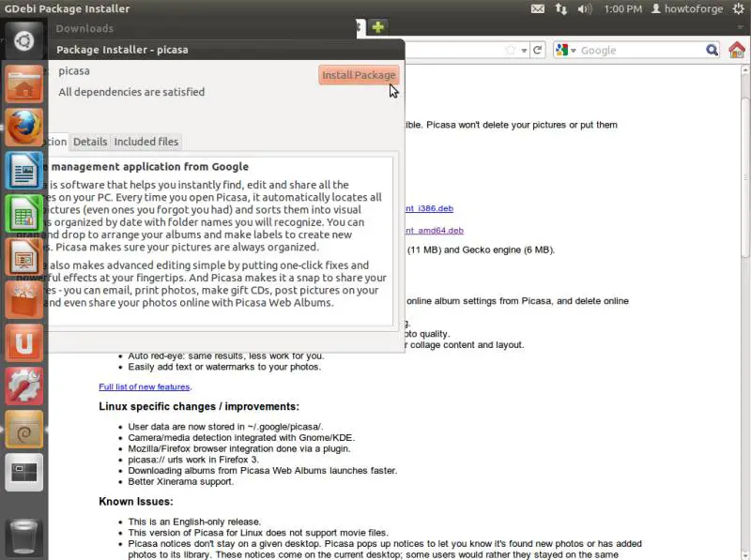Click the Linux specific changes / improvements heading

pyautogui.click(x=199, y=406)
